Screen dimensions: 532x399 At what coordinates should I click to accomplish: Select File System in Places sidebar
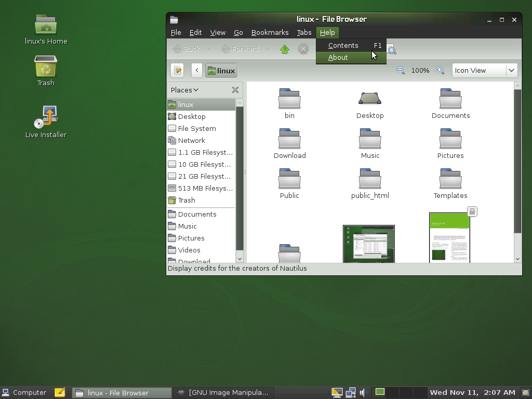196,128
